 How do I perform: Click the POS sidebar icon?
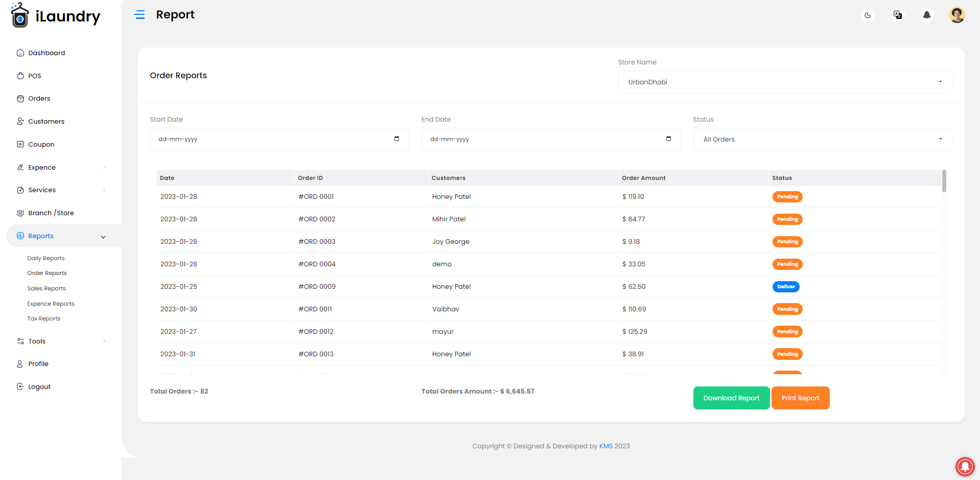[20, 76]
